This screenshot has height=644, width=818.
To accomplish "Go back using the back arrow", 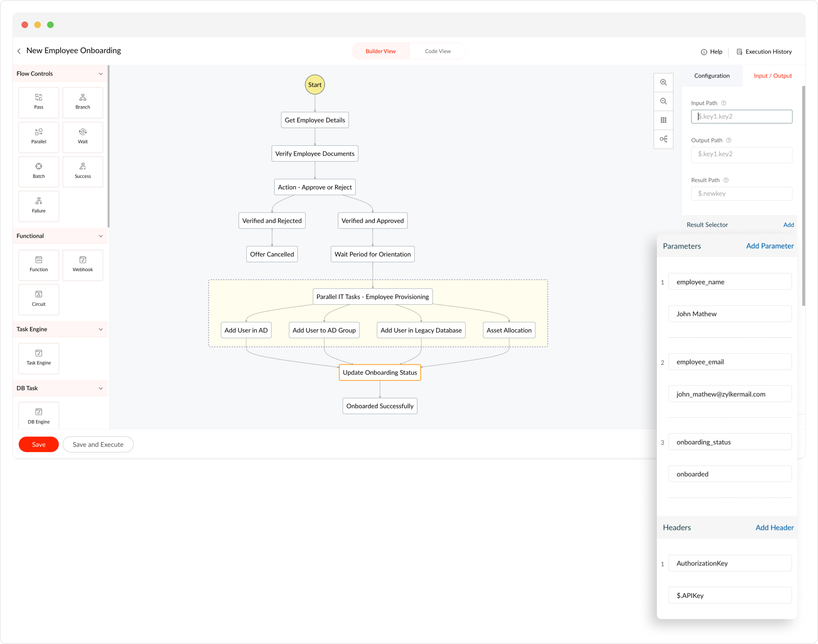I will click(19, 51).
